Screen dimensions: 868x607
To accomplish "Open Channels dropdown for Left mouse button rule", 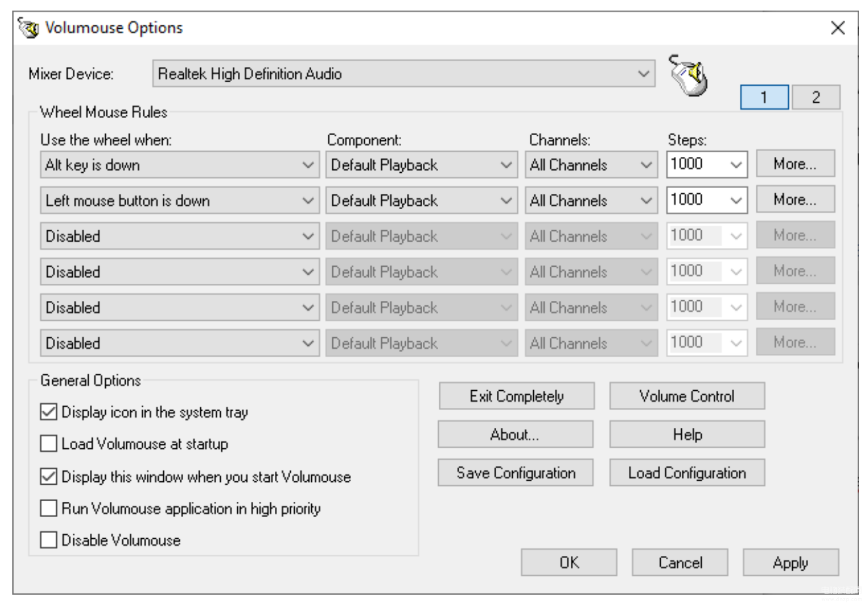I will 591,201.
